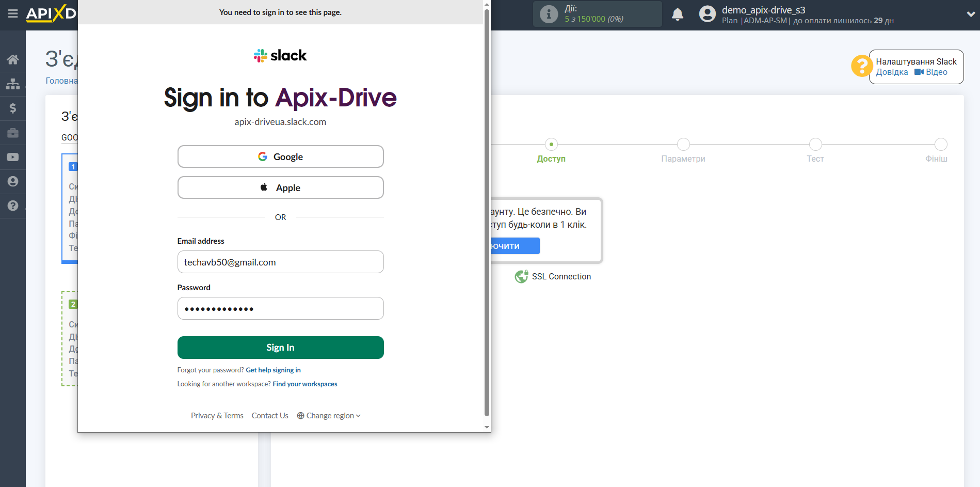Open Get help signing in link
This screenshot has width=980, height=487.
coord(273,370)
